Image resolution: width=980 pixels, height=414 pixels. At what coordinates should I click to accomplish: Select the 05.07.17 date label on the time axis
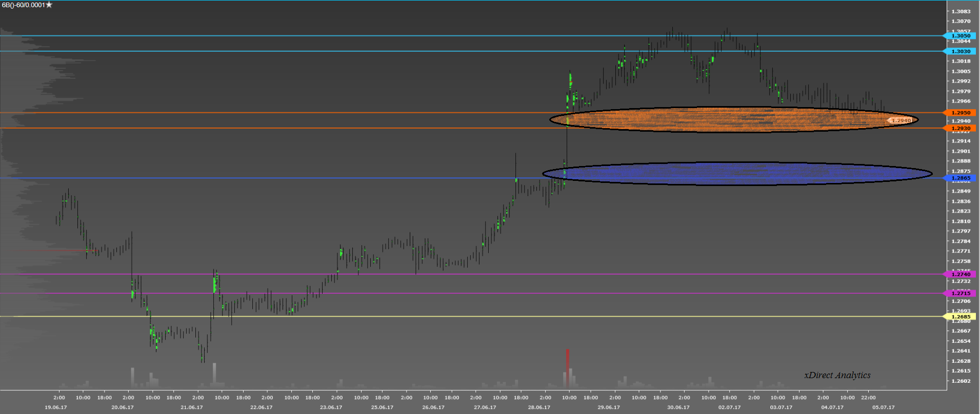pos(883,407)
